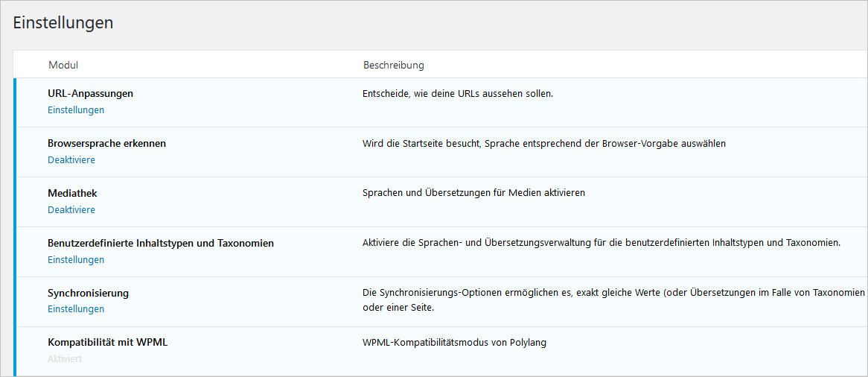Click the Synchronisierung module title
Viewport: 868px width, 377px height.
89,293
